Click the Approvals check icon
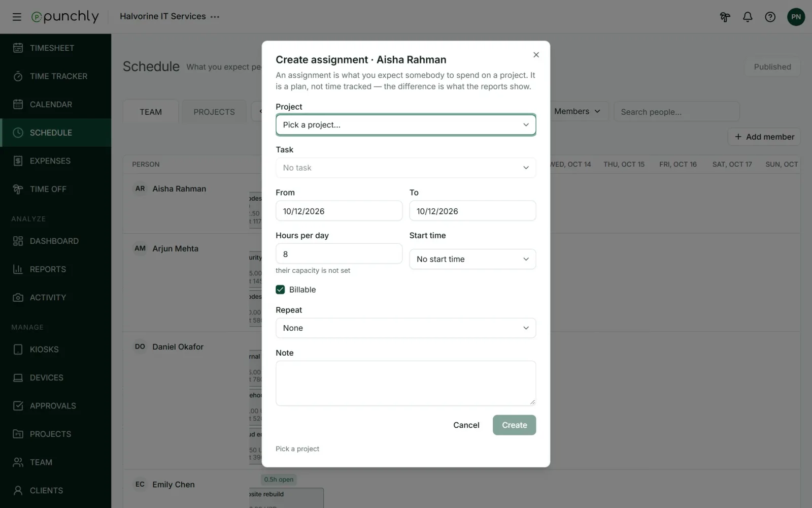812x508 pixels. point(18,406)
